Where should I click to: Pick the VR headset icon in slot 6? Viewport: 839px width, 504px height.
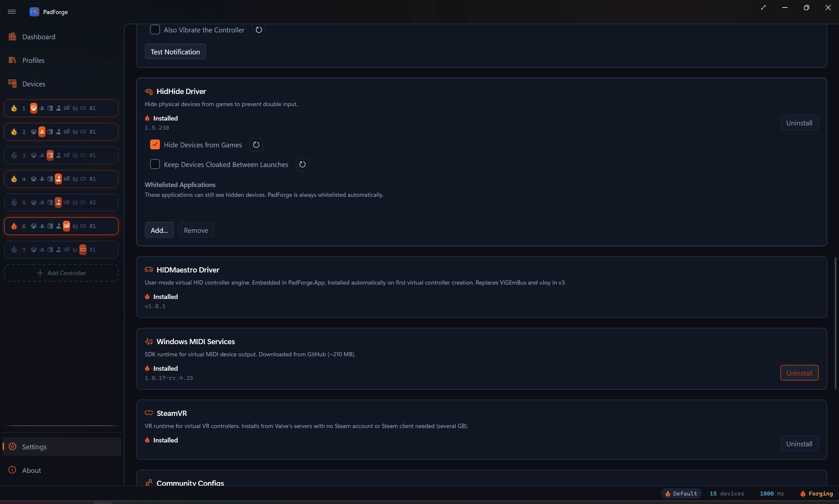83,226
